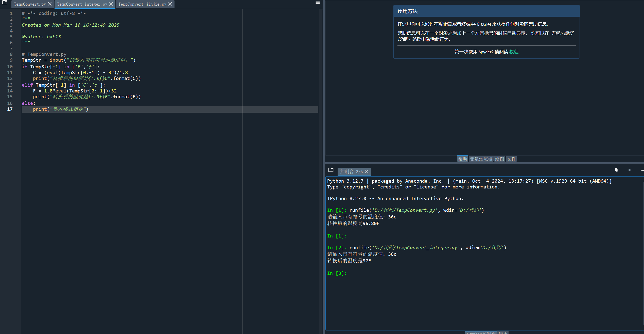644x334 pixels.
Task: Open the 绘图 plots tab
Action: pyautogui.click(x=499, y=159)
